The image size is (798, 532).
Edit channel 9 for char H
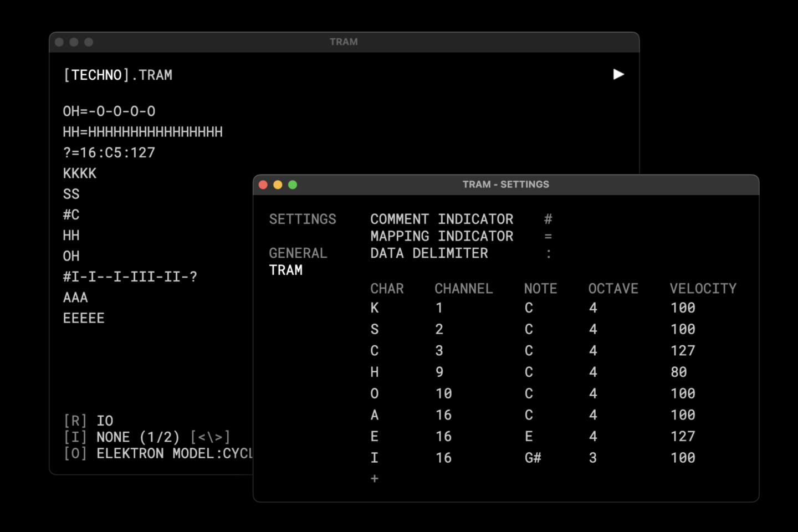click(439, 372)
